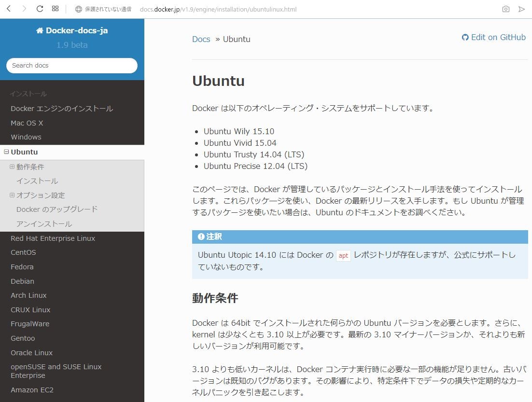This screenshot has width=532, height=402.
Task: Jump to 動作条件 subsection in sidebar
Action: click(30, 166)
